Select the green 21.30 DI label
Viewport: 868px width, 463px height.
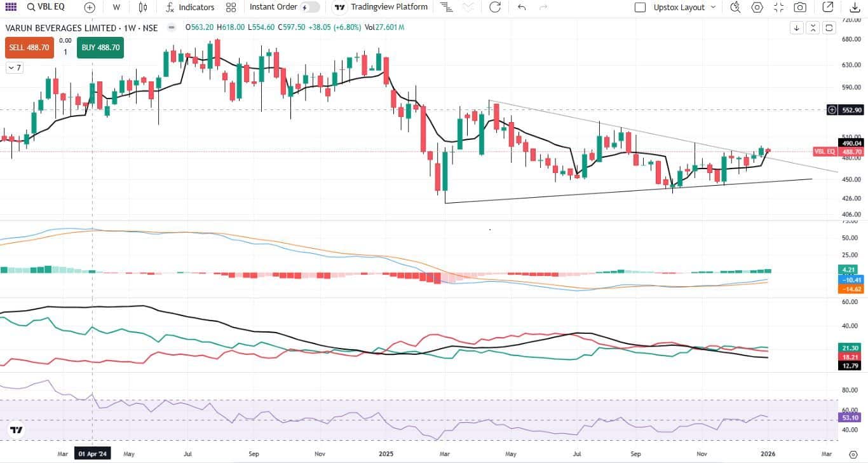[x=850, y=348]
